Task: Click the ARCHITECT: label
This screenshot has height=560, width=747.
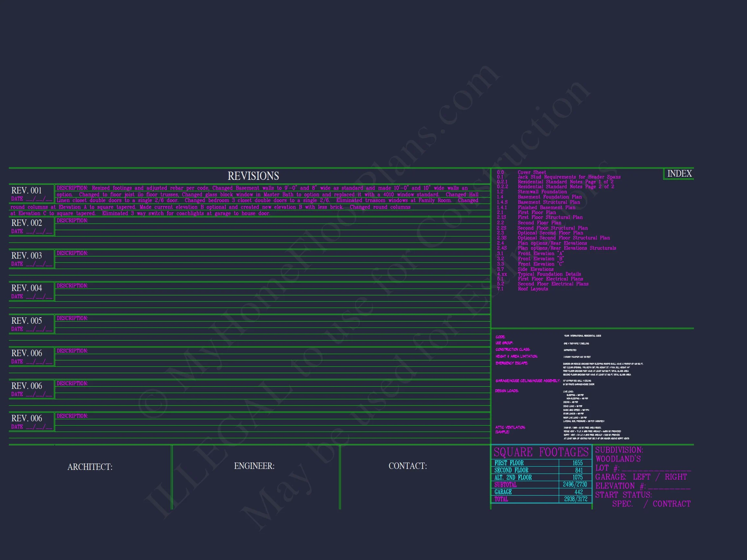Action: 90,467
